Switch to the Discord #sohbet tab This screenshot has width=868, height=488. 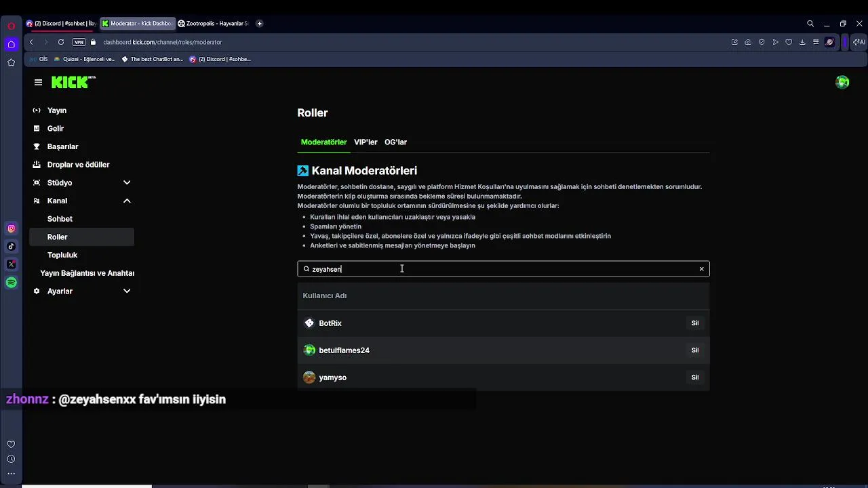point(61,24)
